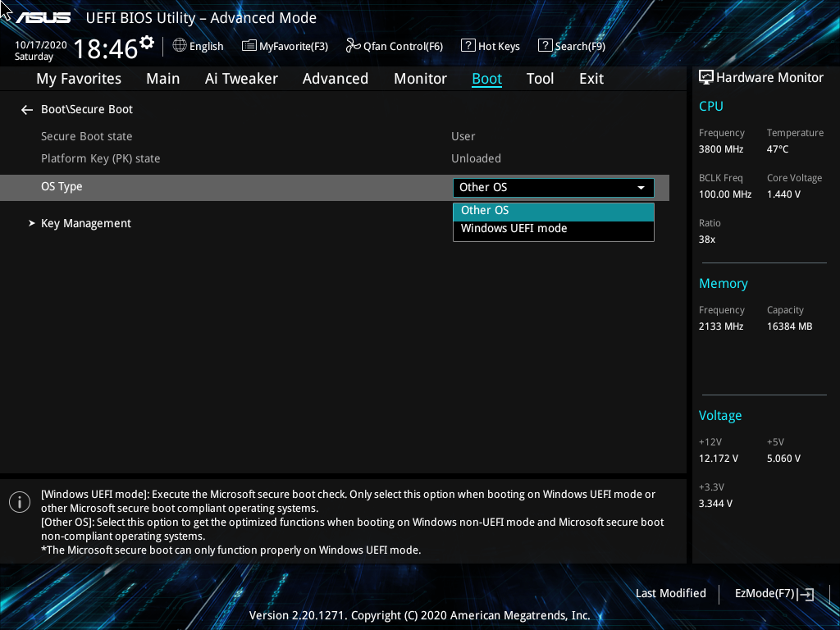Click the CPU section heading
This screenshot has height=630, width=840.
point(711,106)
